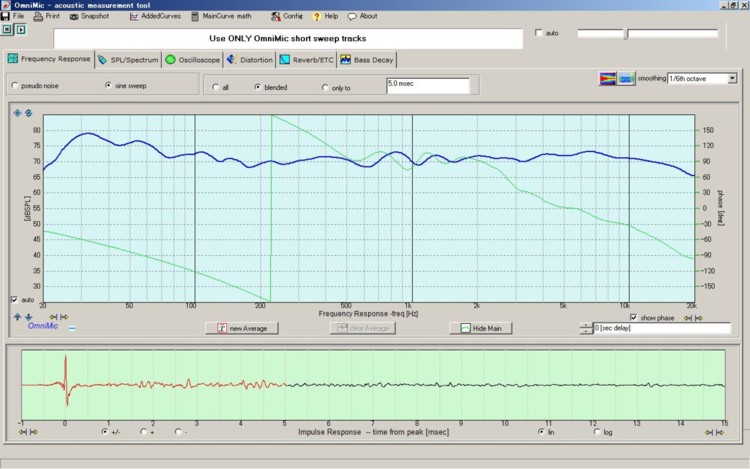Open the File menu
The image size is (750, 469).
[13, 16]
